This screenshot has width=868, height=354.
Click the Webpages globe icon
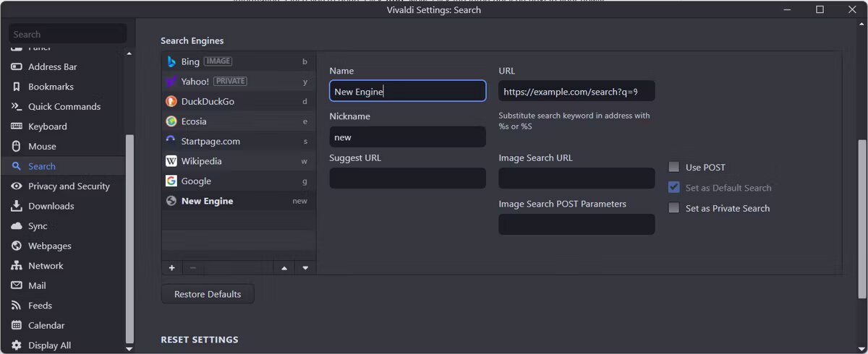pos(17,246)
